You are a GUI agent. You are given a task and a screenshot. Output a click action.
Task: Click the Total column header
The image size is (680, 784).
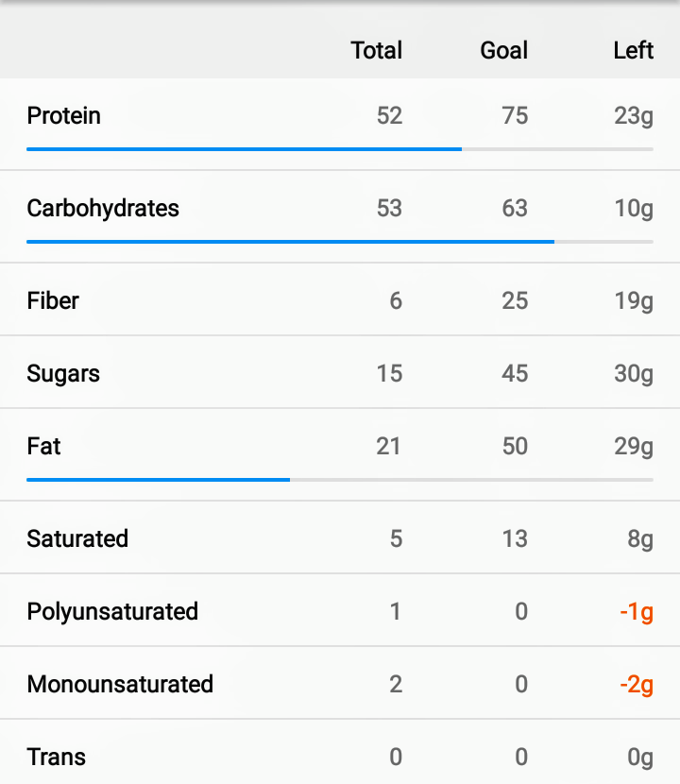(x=377, y=50)
